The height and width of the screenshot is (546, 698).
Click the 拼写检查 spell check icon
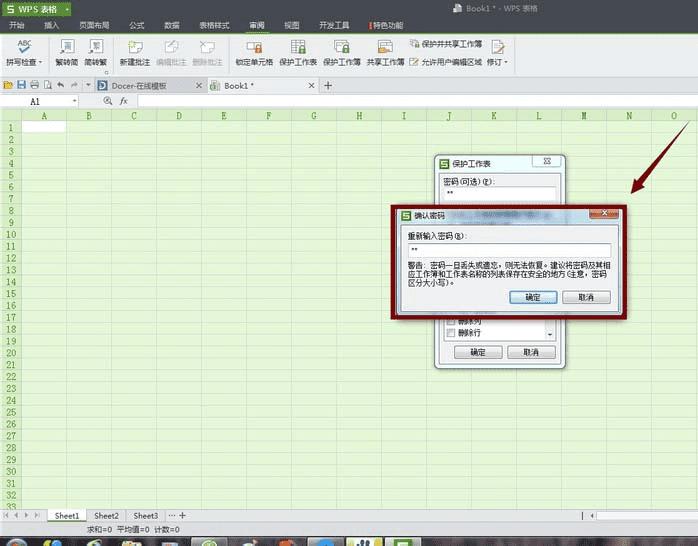tap(24, 47)
